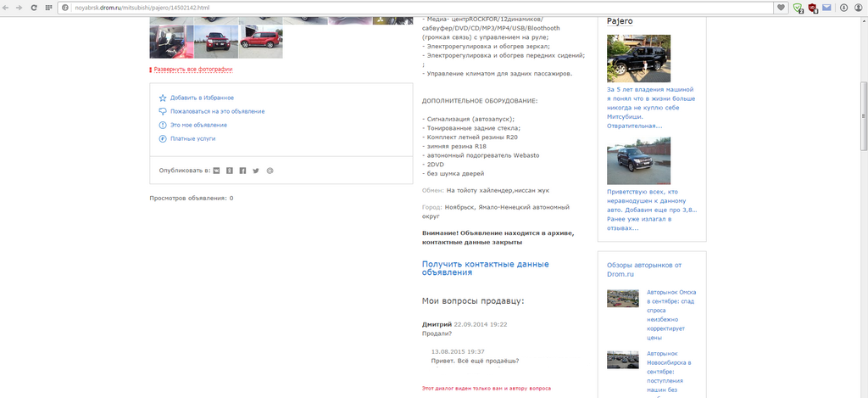This screenshot has height=398, width=868.
Task: Expand 'Развернуть все фотографии'
Action: click(x=193, y=70)
